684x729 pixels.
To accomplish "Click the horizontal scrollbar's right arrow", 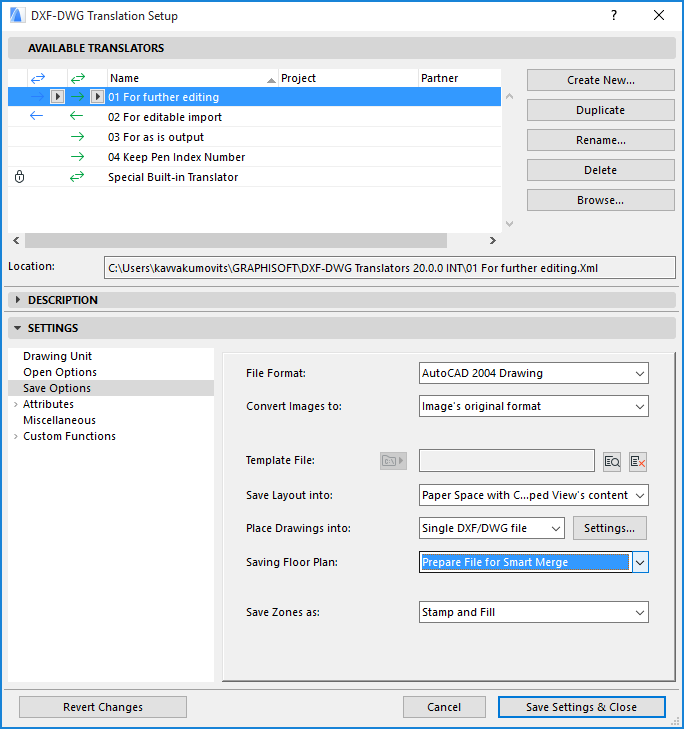I will click(492, 240).
